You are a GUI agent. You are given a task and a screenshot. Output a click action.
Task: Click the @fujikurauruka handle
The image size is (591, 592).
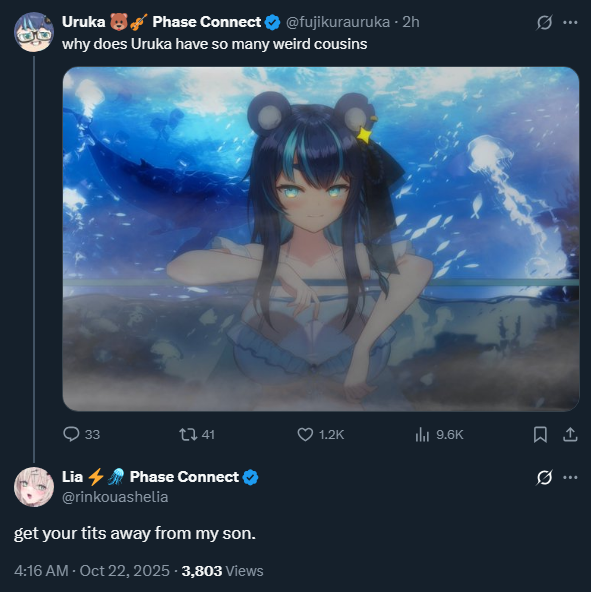coord(338,22)
